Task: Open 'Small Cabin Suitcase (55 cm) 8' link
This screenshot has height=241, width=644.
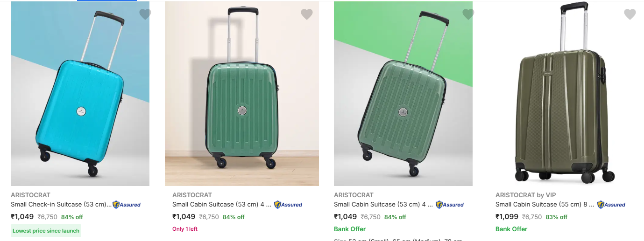Action: pos(545,204)
